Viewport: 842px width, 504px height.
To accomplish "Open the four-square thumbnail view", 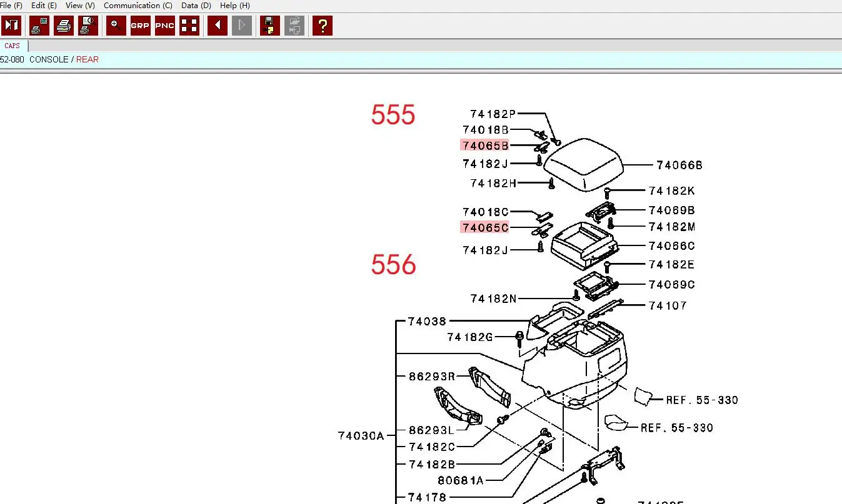I will tap(189, 26).
